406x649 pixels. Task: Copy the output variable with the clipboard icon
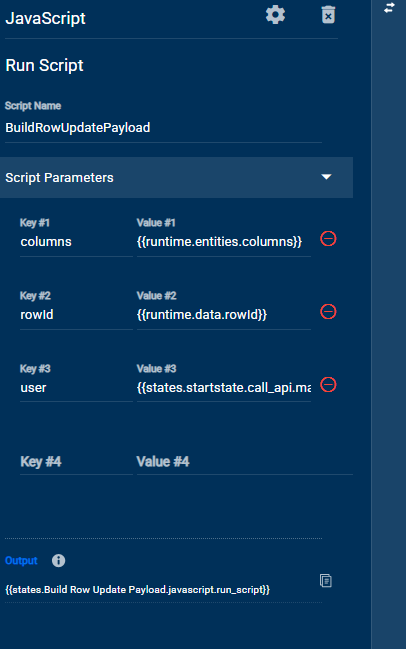(326, 581)
